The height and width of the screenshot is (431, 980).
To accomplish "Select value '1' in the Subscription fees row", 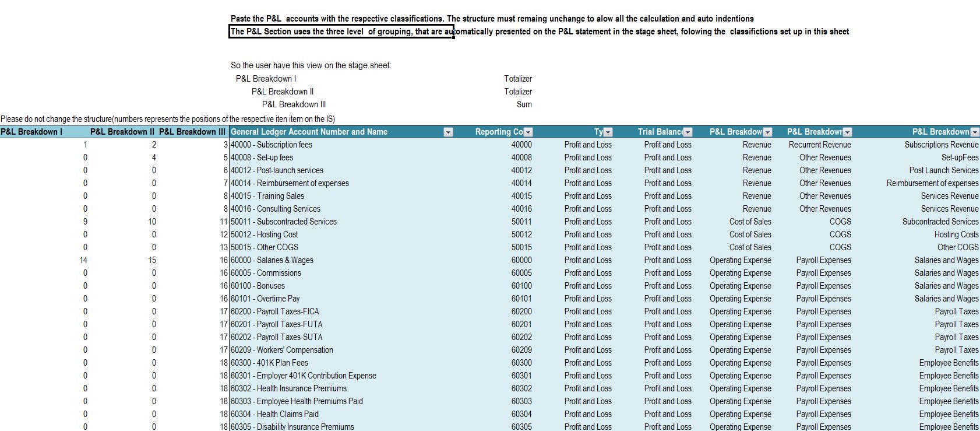I will [85, 145].
